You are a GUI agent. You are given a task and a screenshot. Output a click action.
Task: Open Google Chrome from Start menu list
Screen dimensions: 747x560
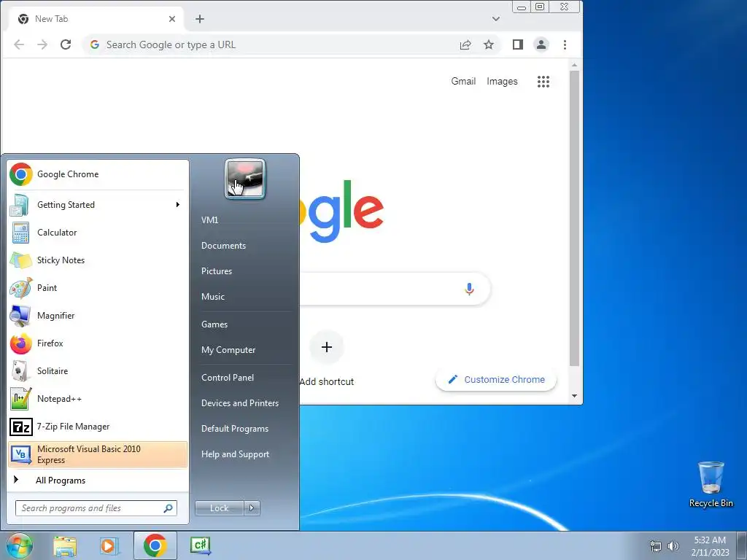pos(97,174)
